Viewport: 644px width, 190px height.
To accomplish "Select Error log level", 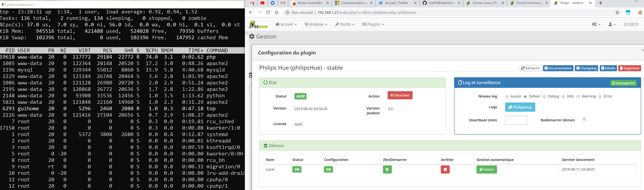I will 600,96.
